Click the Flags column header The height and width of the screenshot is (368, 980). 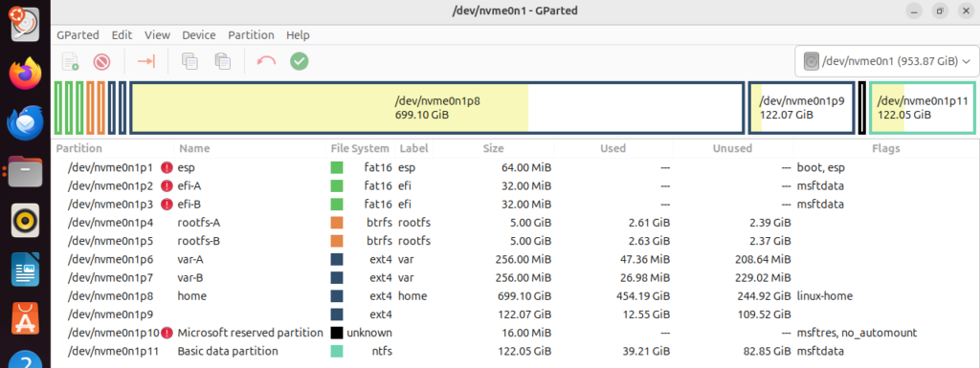point(886,149)
